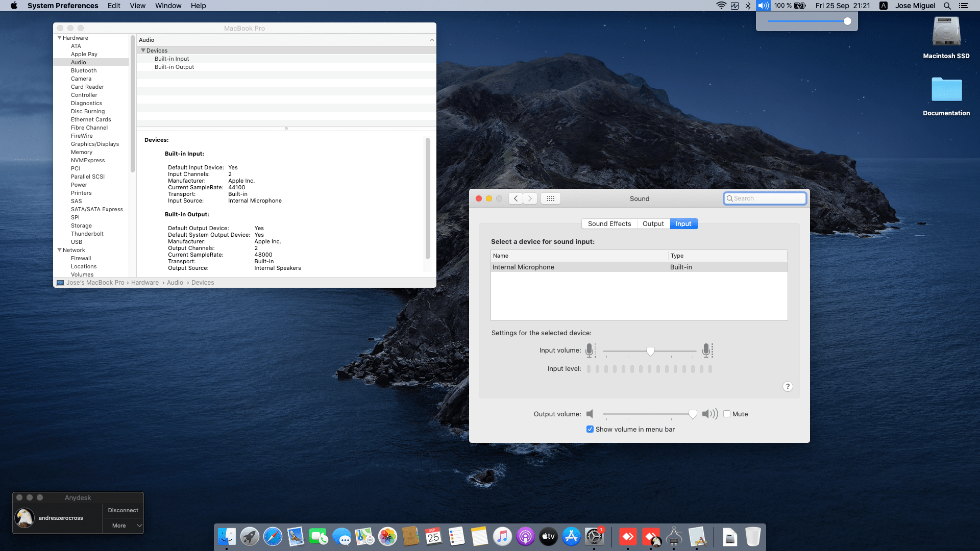The image size is (980, 551).
Task: Open Safari from the dock
Action: pyautogui.click(x=273, y=537)
